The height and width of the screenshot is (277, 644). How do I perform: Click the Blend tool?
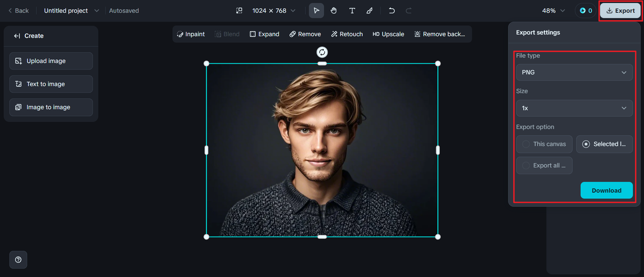pos(227,34)
